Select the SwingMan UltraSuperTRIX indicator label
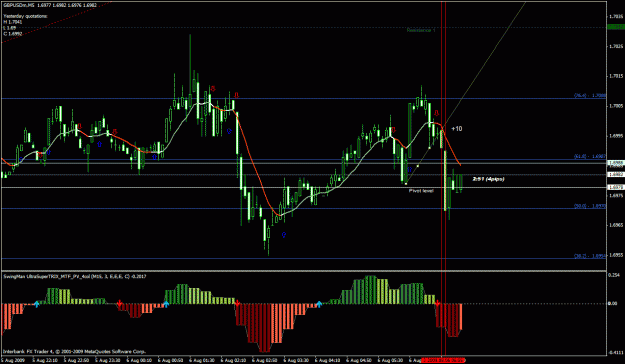 click(x=75, y=276)
